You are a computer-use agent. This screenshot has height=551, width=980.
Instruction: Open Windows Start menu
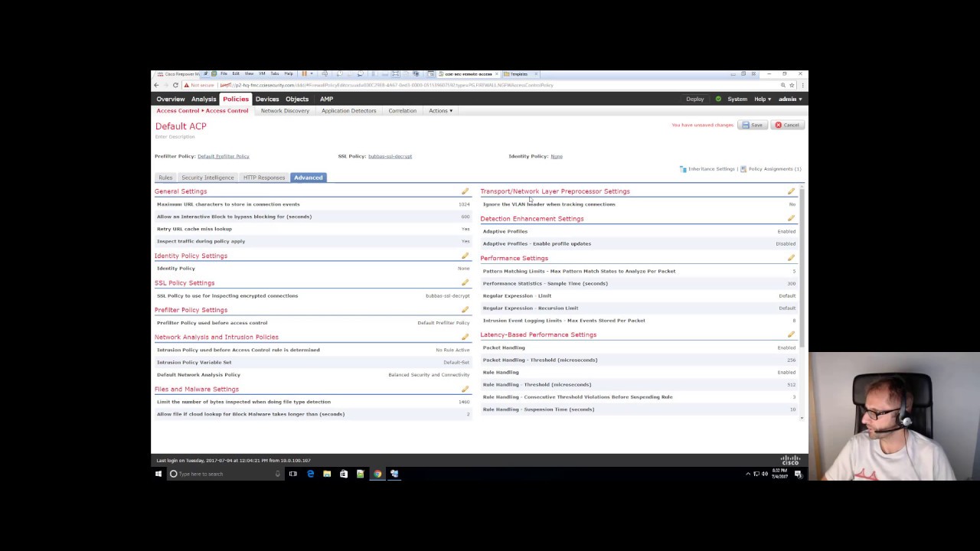pyautogui.click(x=158, y=474)
